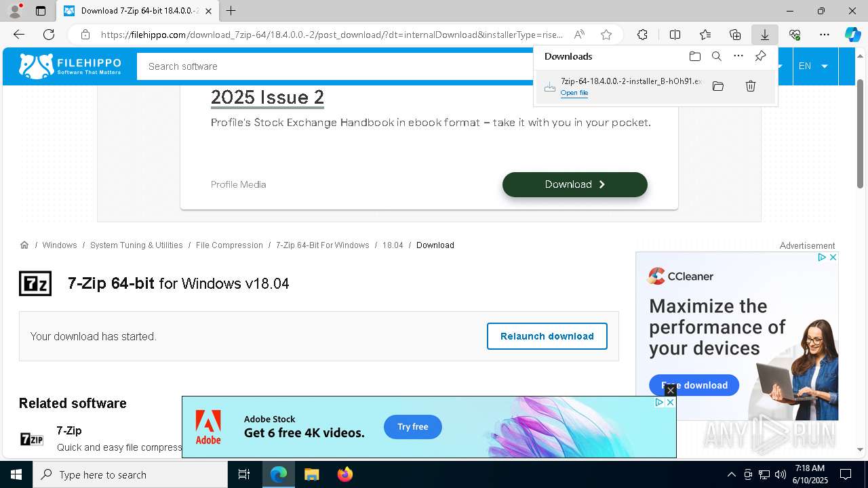Close the Download 7-Zip 64-bit tab
This screenshot has width=868, height=488.
tap(208, 11)
